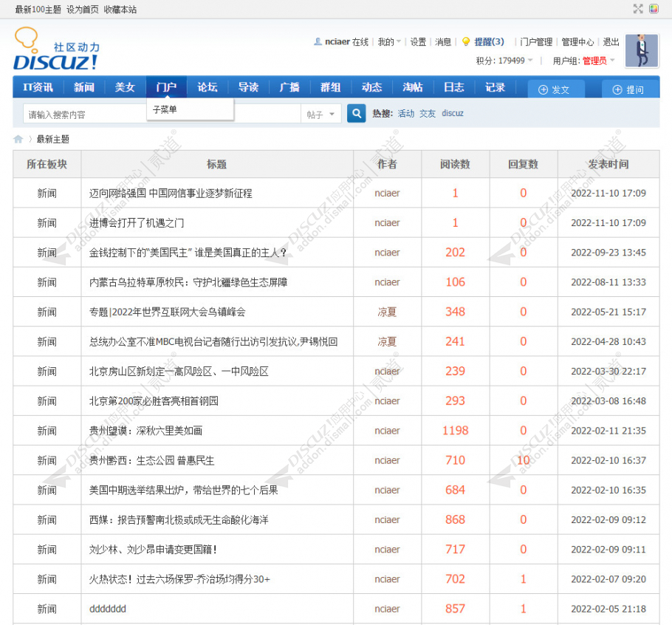Viewport: 672px width, 625px height.
Task: Open thread 北京房山区新划定一高风险区
Action: [x=179, y=371]
